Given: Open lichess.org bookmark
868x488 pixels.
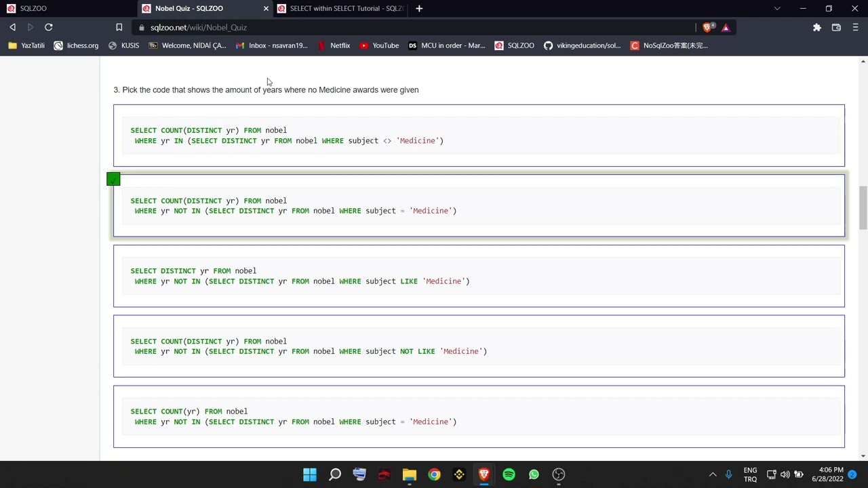Looking at the screenshot, I should (x=76, y=45).
